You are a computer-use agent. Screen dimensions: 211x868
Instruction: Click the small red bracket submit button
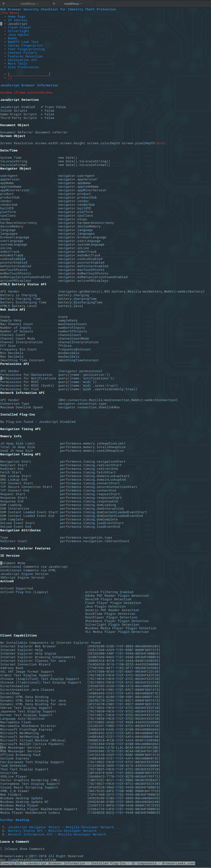pos(10,78)
